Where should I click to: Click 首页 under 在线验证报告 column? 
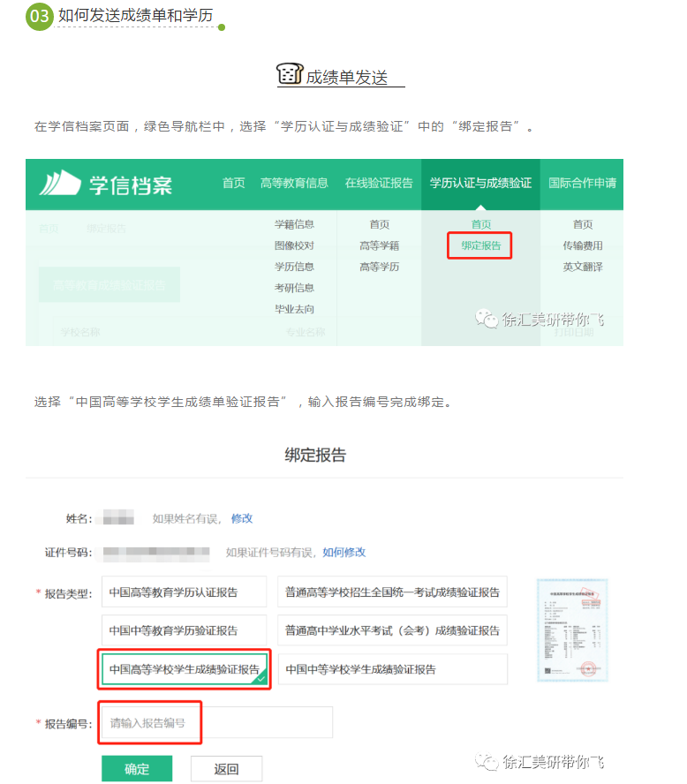tap(380, 224)
